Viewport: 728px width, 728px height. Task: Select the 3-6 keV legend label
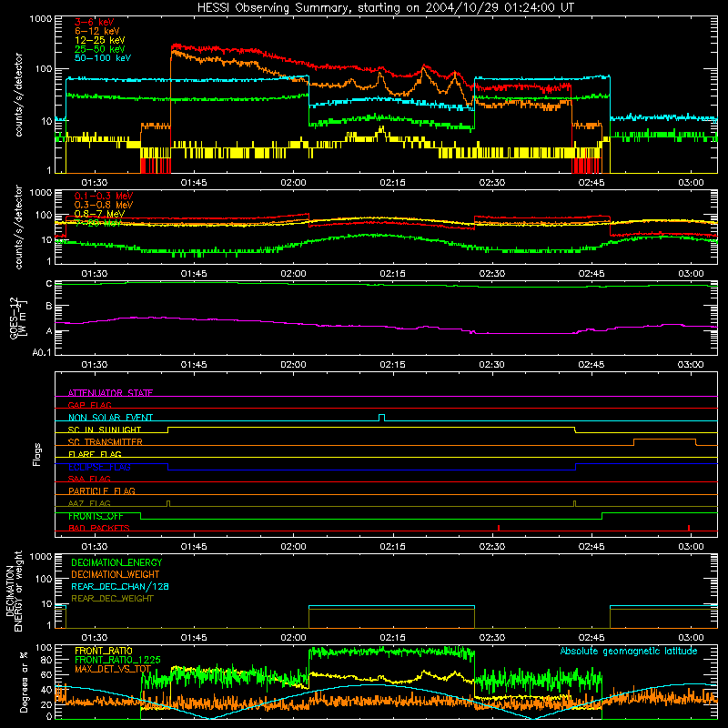pyautogui.click(x=94, y=22)
